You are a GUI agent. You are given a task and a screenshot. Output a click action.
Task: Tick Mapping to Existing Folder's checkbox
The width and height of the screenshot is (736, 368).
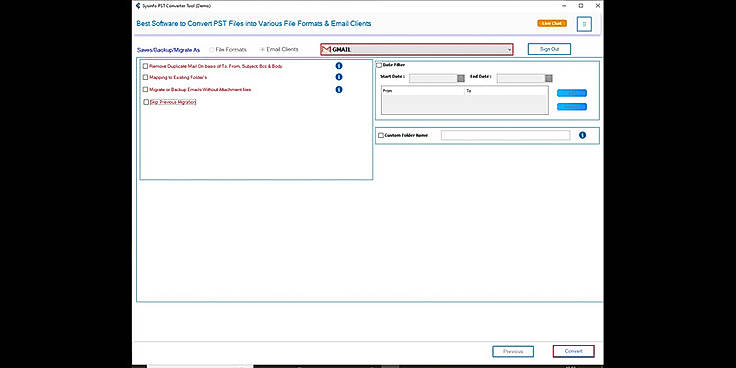coord(146,77)
